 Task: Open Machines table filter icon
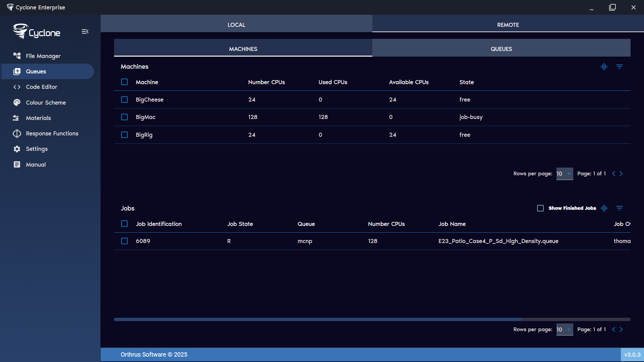pyautogui.click(x=619, y=67)
